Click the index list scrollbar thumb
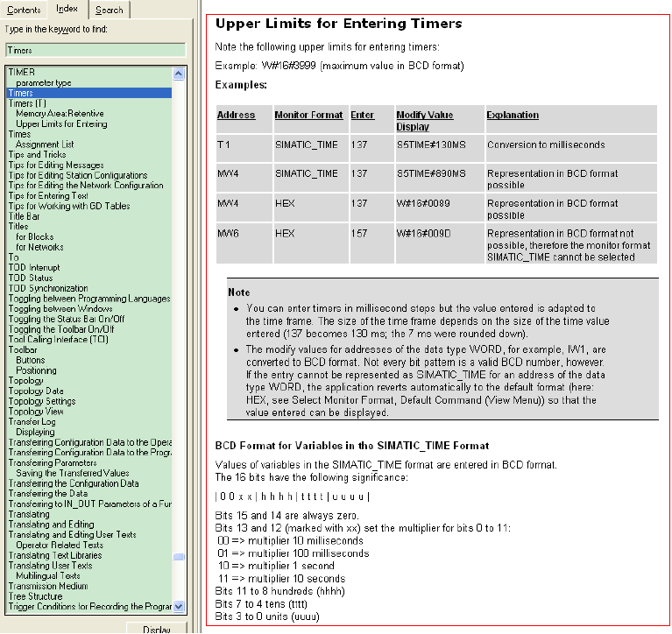Image resolution: width=672 pixels, height=634 pixels. point(179,557)
